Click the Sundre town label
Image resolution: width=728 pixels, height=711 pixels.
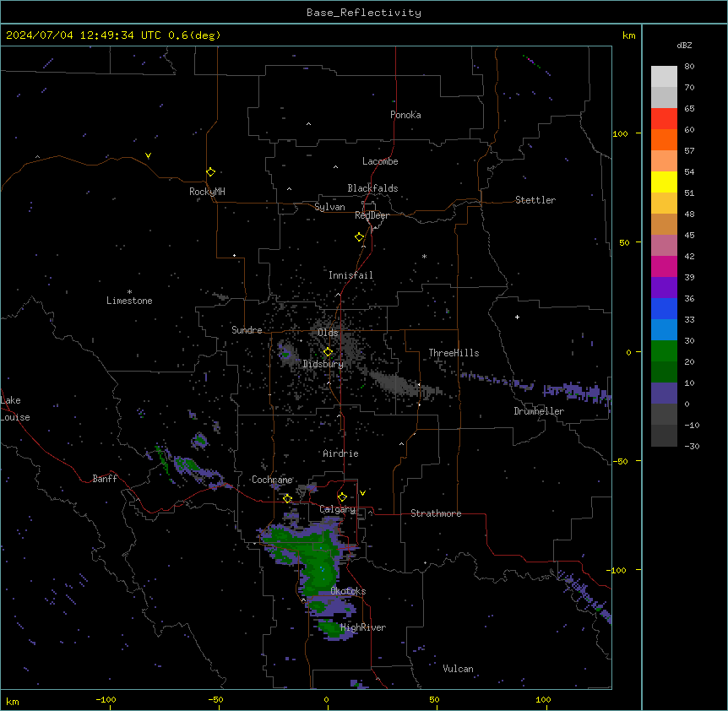pos(247,330)
